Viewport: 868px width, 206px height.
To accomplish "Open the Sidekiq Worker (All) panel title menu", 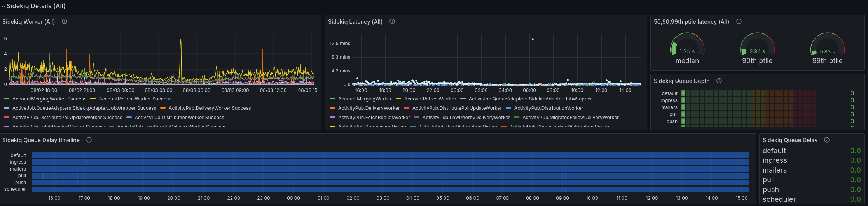I will coord(29,22).
